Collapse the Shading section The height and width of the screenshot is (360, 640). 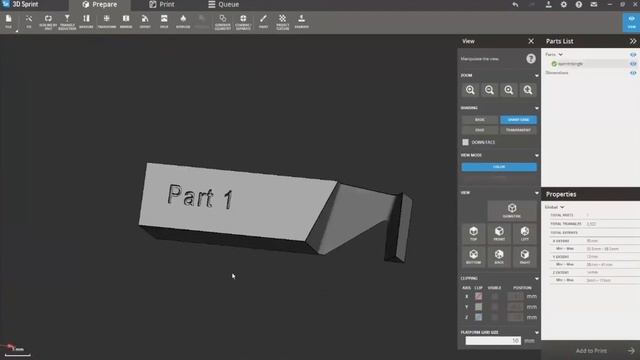click(536, 108)
